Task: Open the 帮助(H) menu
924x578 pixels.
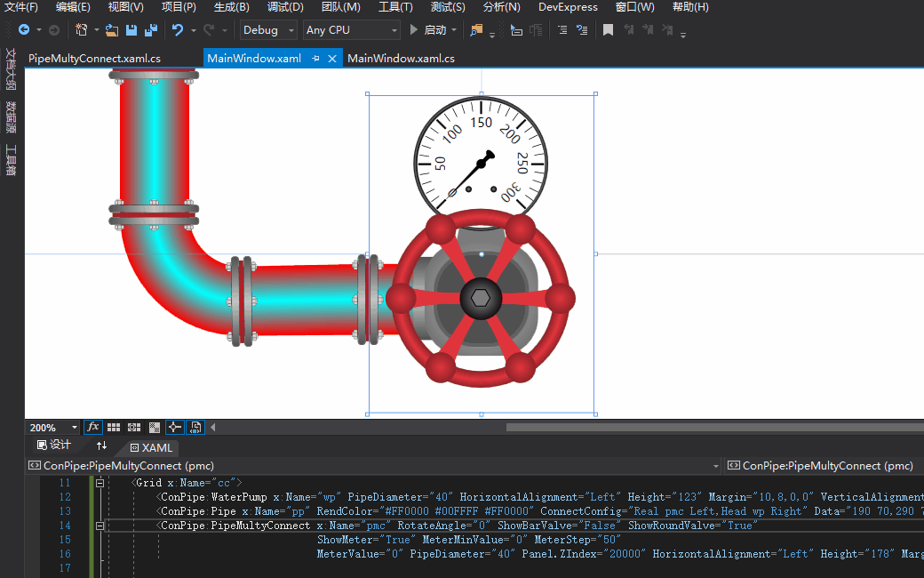Action: 690,7
